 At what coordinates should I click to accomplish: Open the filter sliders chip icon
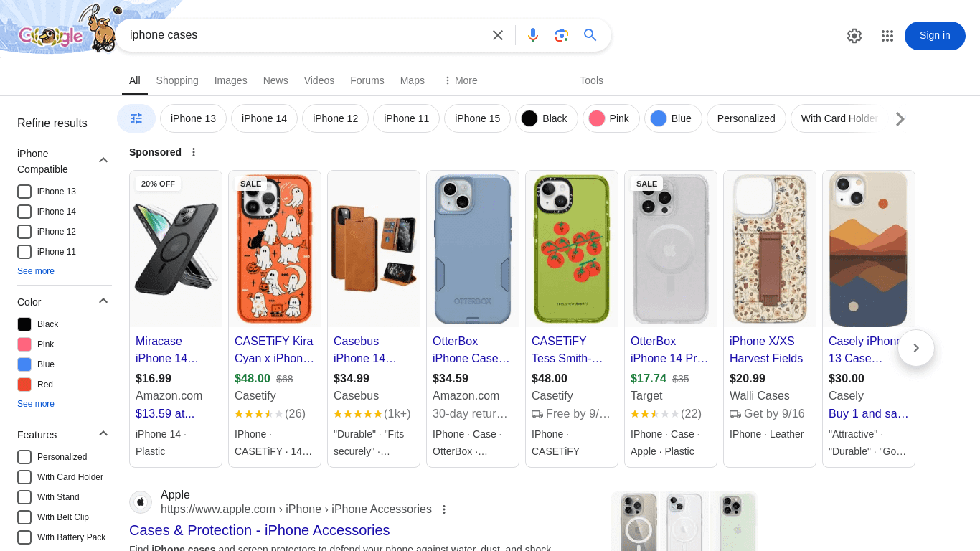[136, 118]
